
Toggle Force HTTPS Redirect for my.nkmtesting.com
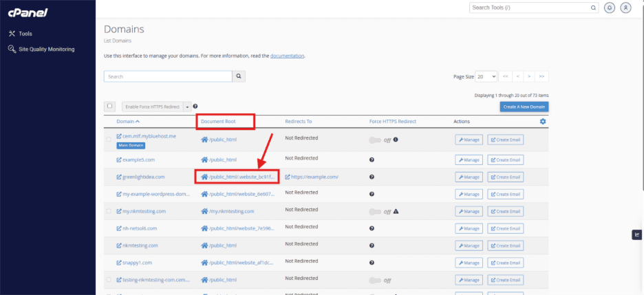click(x=376, y=211)
